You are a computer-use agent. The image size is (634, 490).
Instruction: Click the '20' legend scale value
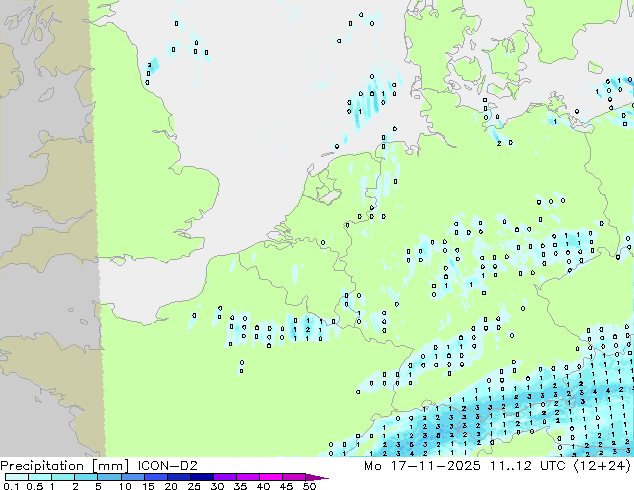171,486
